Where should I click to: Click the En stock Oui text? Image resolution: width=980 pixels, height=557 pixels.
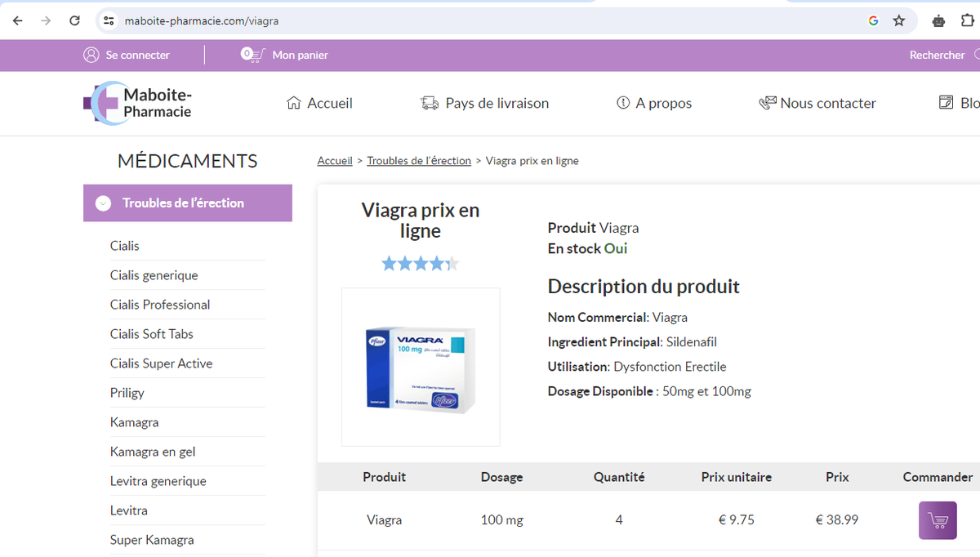click(588, 249)
